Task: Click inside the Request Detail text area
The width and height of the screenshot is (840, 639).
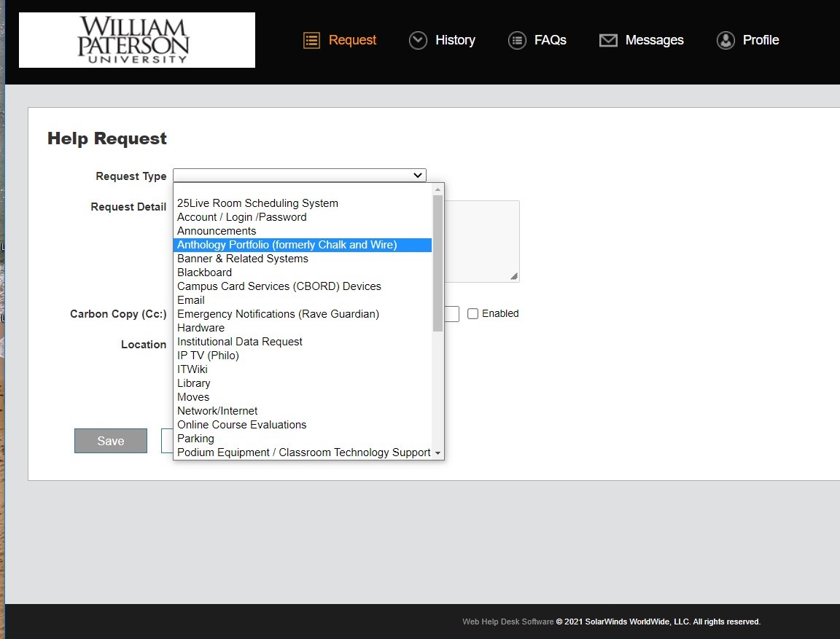Action: point(481,240)
